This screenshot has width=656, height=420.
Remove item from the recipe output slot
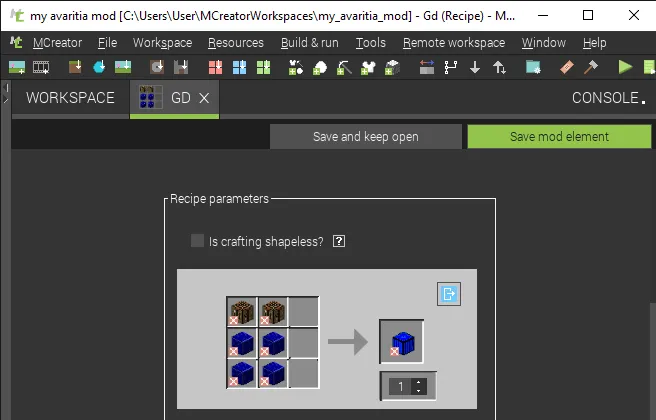[x=394, y=352]
